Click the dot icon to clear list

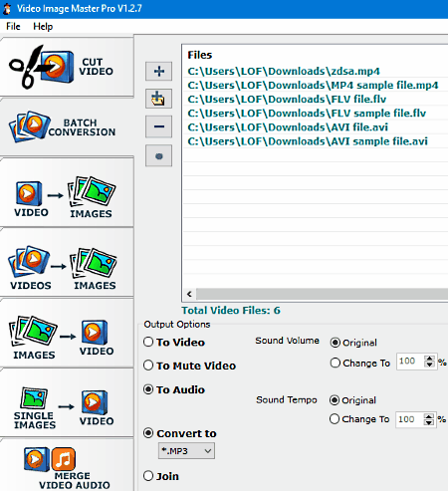(158, 155)
